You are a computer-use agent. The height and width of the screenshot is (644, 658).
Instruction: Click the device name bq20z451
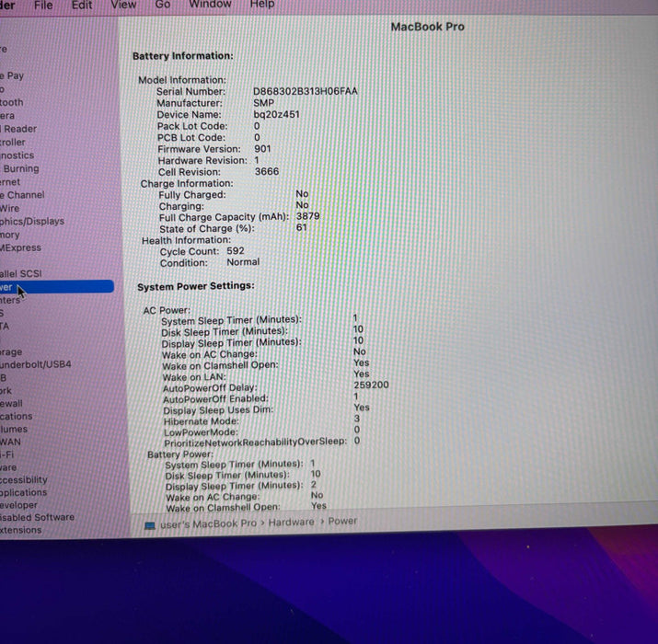point(276,114)
